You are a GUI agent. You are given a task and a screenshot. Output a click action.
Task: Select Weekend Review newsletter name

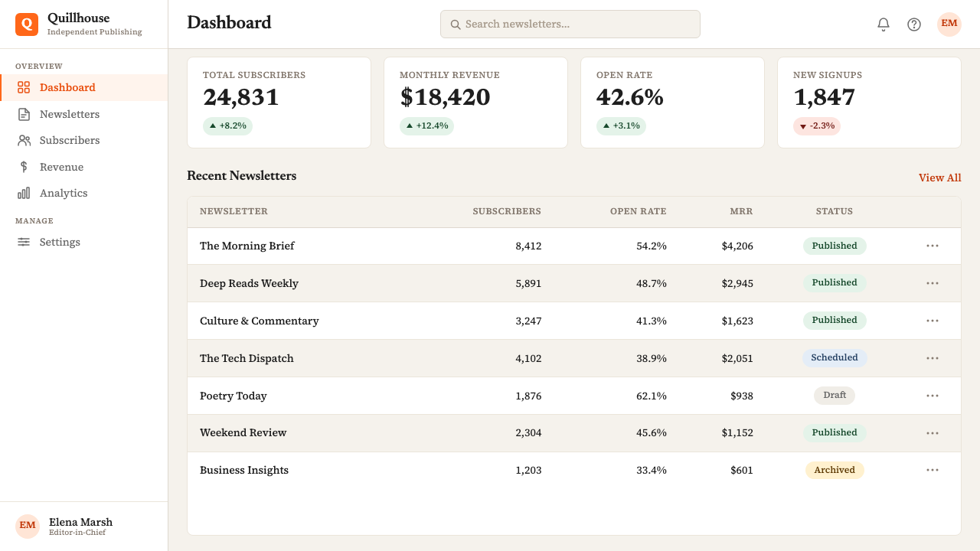[x=243, y=433]
